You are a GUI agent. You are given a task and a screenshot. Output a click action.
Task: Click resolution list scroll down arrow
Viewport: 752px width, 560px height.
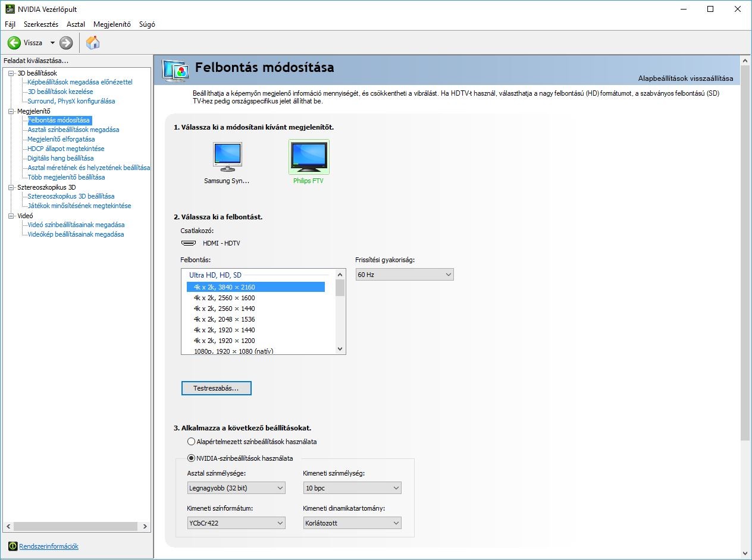[x=340, y=349]
